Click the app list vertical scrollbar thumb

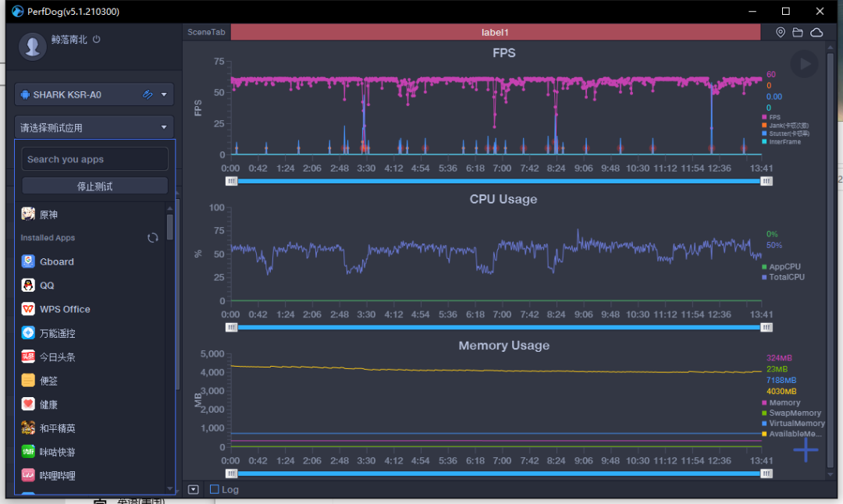[x=170, y=227]
